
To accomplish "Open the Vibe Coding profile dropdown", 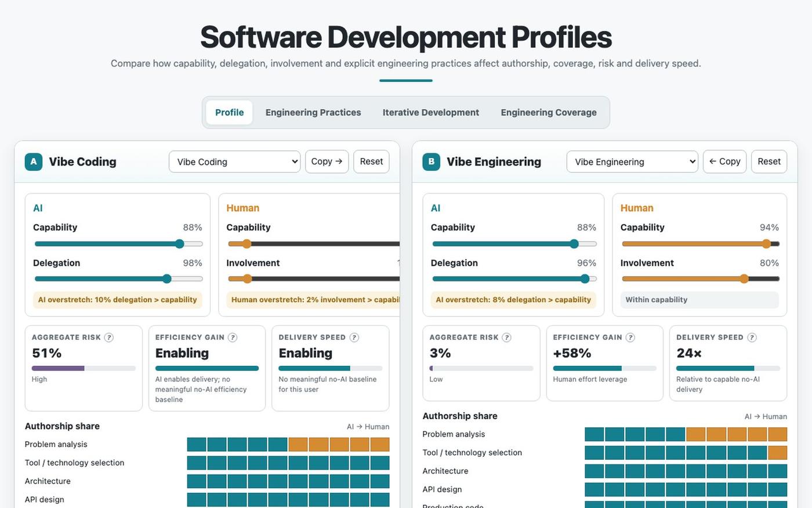I will [235, 161].
